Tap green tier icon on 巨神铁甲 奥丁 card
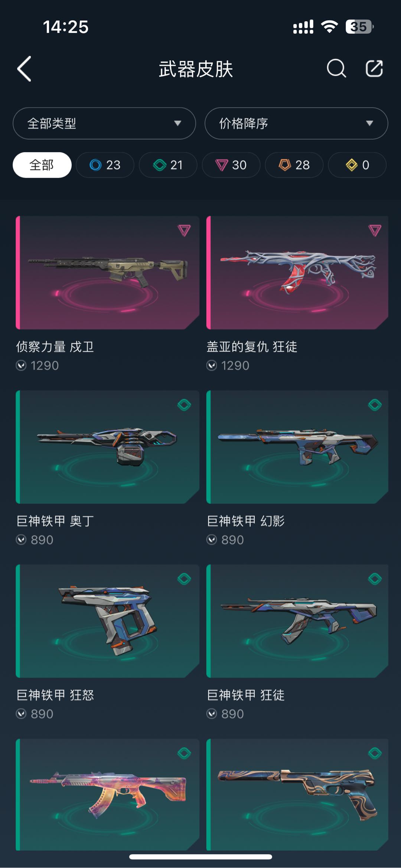The height and width of the screenshot is (868, 401). pos(184,405)
